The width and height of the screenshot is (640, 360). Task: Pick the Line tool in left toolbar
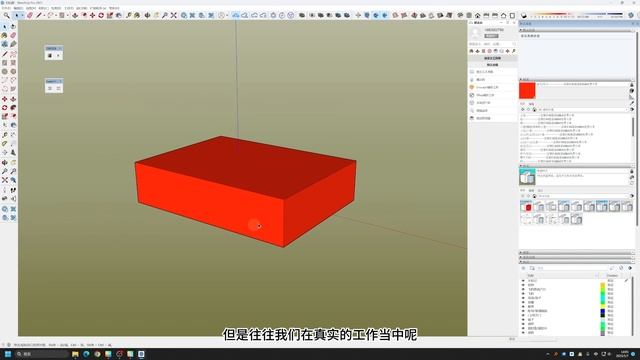[x=4, y=54]
